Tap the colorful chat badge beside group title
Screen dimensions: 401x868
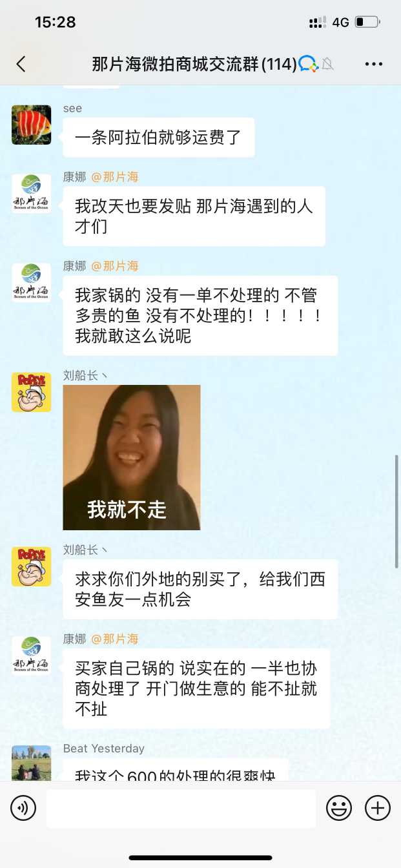pos(309,64)
